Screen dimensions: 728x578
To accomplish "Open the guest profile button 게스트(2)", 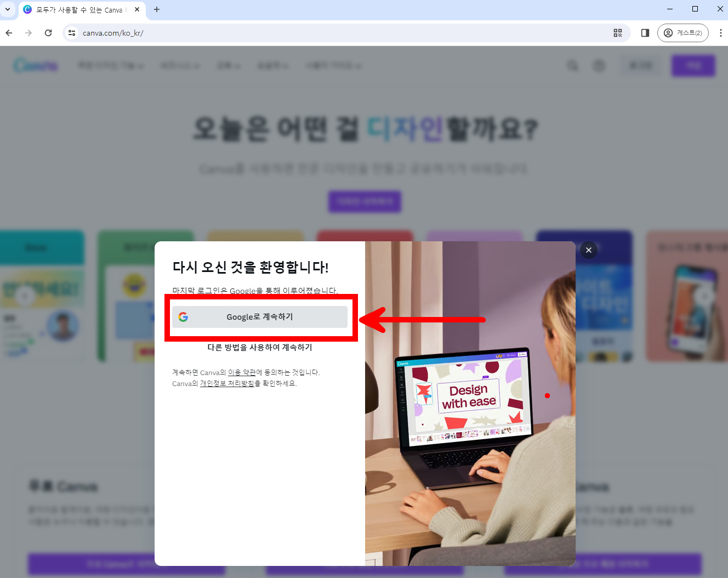I will 683,33.
